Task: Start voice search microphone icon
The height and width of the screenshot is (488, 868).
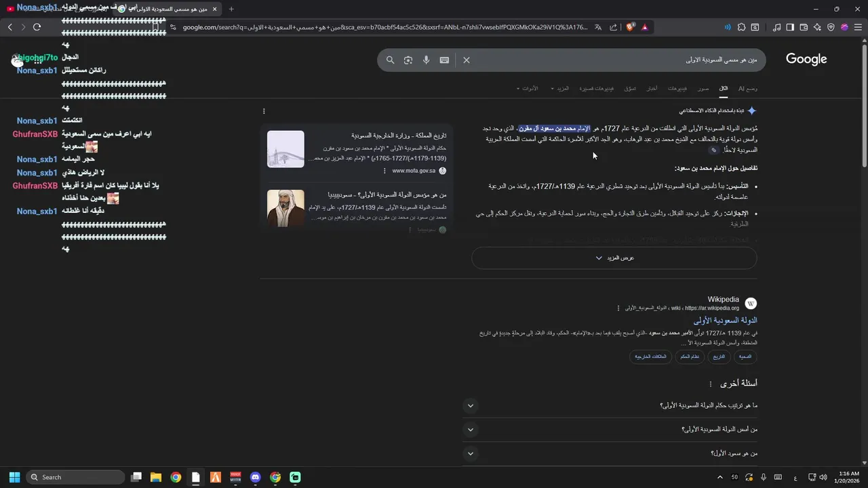Action: [426, 60]
